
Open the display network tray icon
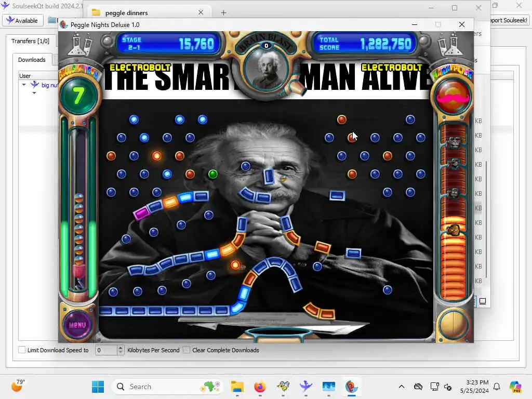coord(434,387)
